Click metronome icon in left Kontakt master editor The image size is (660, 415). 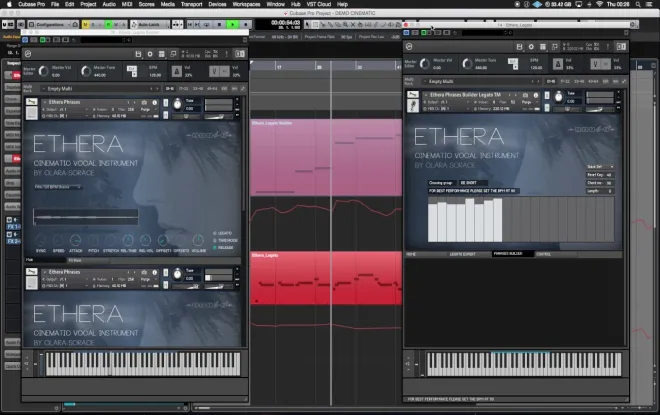click(176, 71)
